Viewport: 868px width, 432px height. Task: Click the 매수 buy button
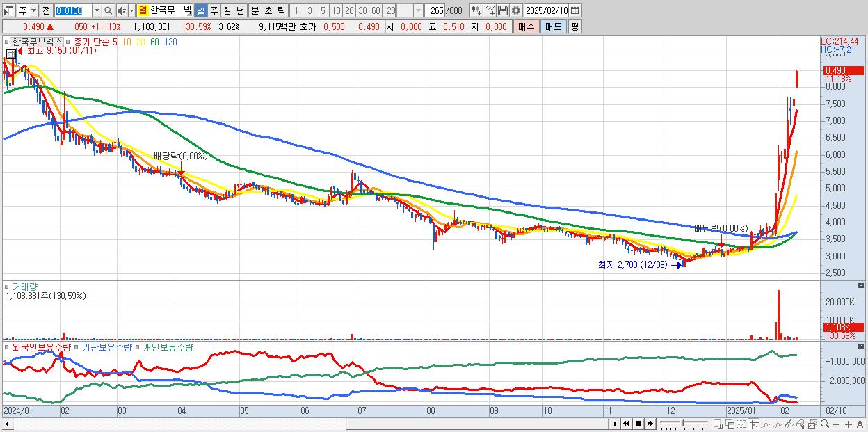[527, 26]
